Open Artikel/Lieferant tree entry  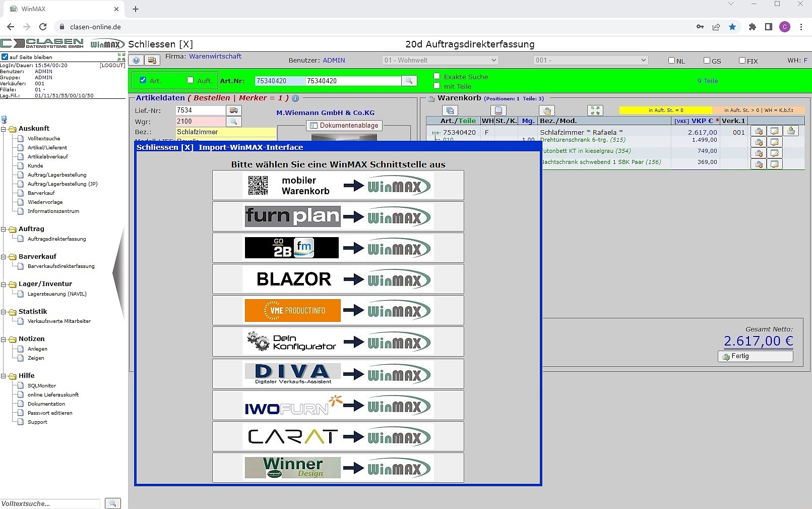pyautogui.click(x=47, y=148)
